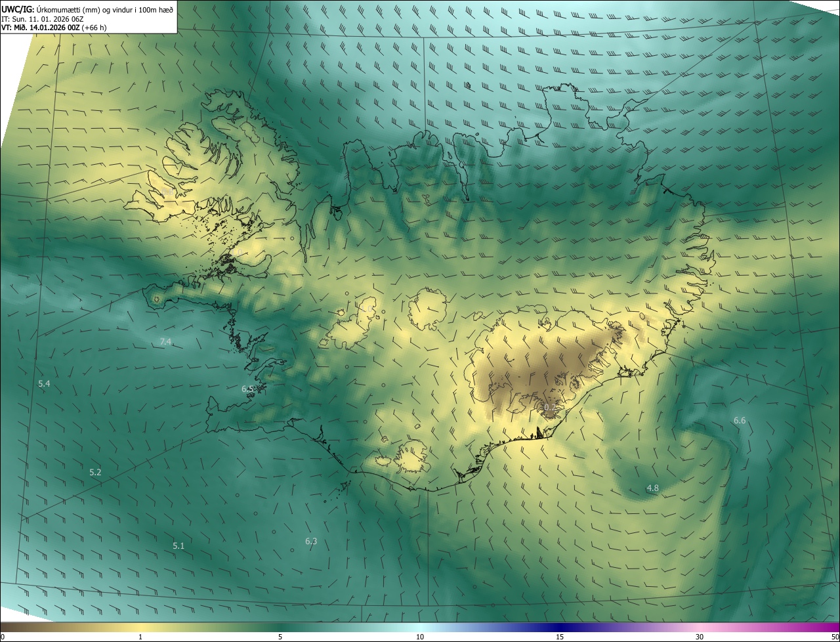Click the colorbar tick label 50

835,637
